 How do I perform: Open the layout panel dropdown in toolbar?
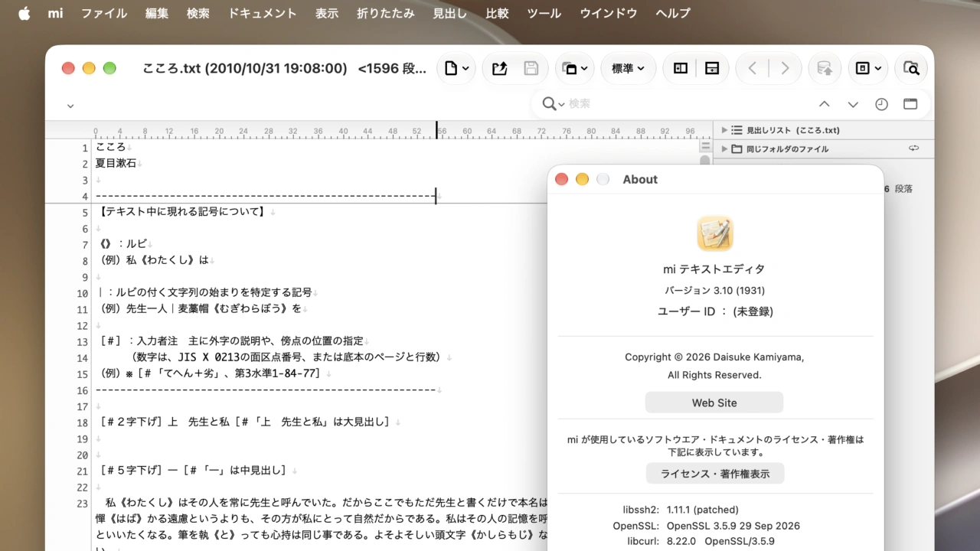tap(868, 68)
